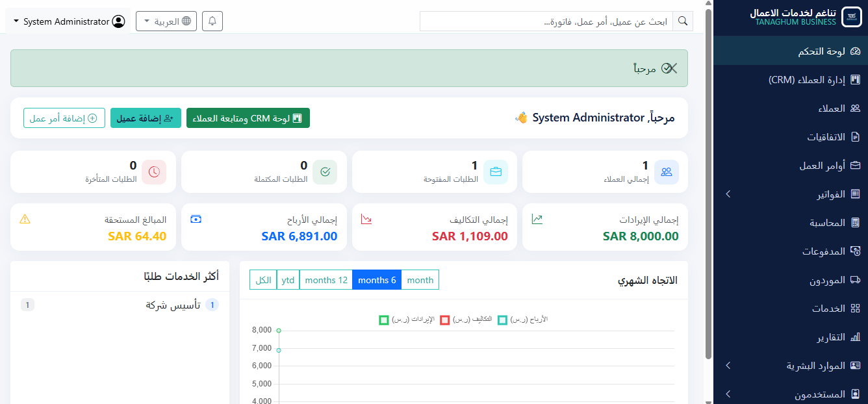Toggle the الأرباح profit legend swatch

pos(502,320)
